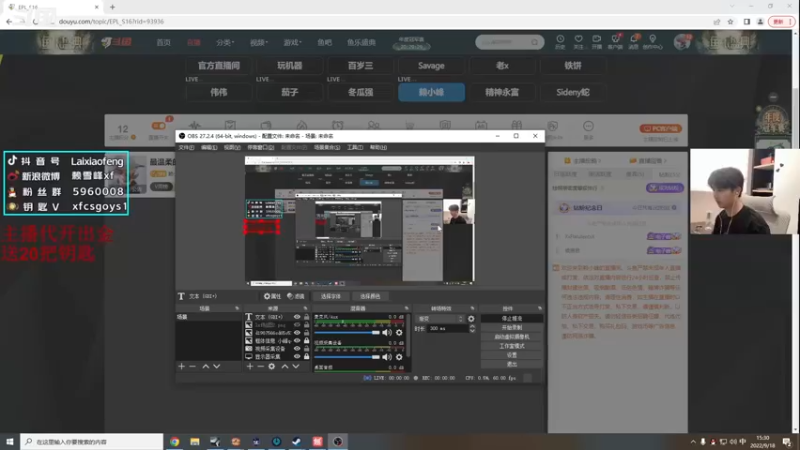Toggle the orange switch in Douyu toolbar
Viewport: 800px width, 450px height.
tap(159, 126)
